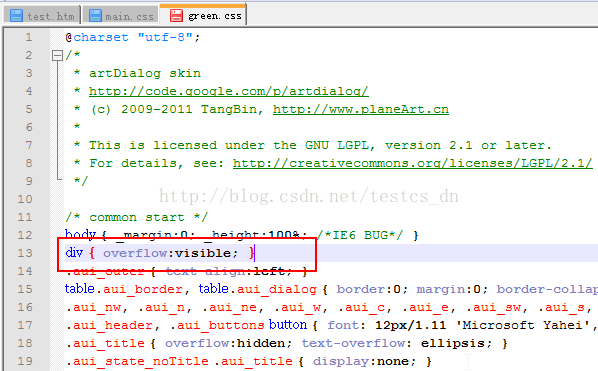This screenshot has width=598, height=371.
Task: Click the '.aui_header' selector on line 17
Action: pyautogui.click(x=109, y=325)
